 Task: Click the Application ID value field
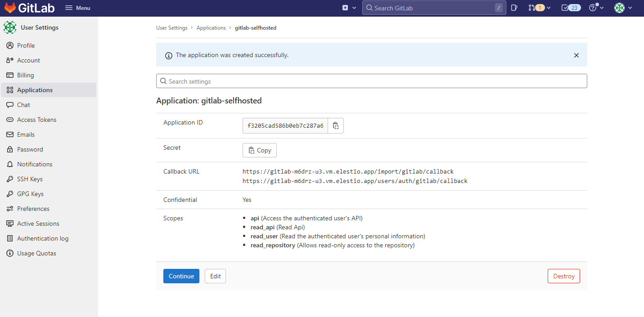[285, 126]
